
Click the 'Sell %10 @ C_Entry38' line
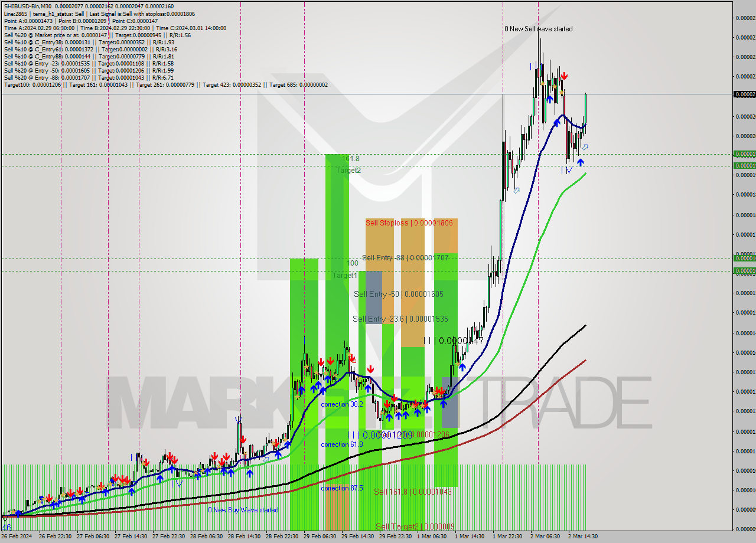tap(89, 42)
